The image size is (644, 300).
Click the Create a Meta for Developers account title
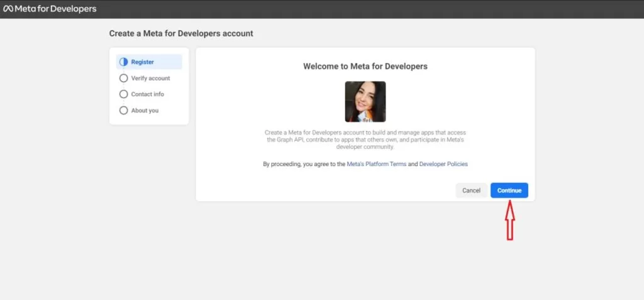pos(181,34)
